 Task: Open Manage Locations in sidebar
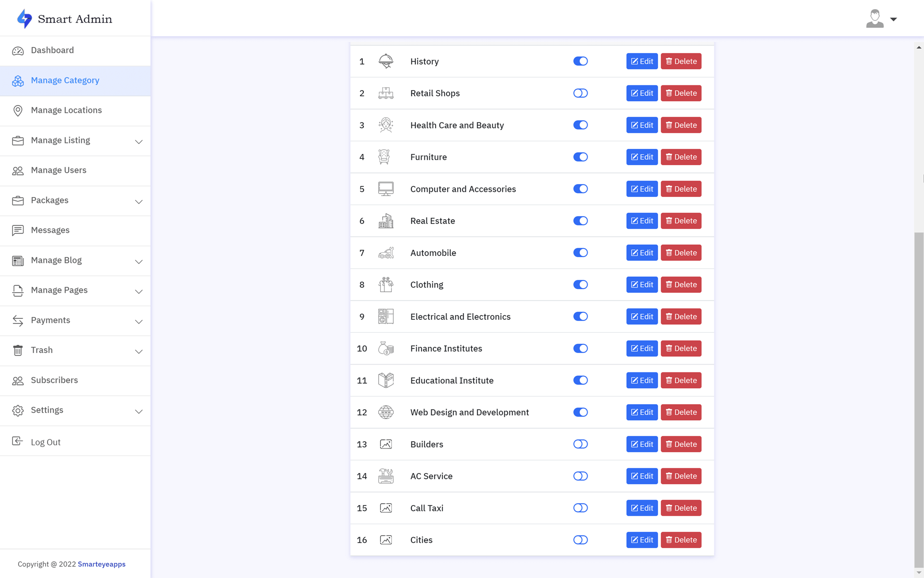pos(66,110)
